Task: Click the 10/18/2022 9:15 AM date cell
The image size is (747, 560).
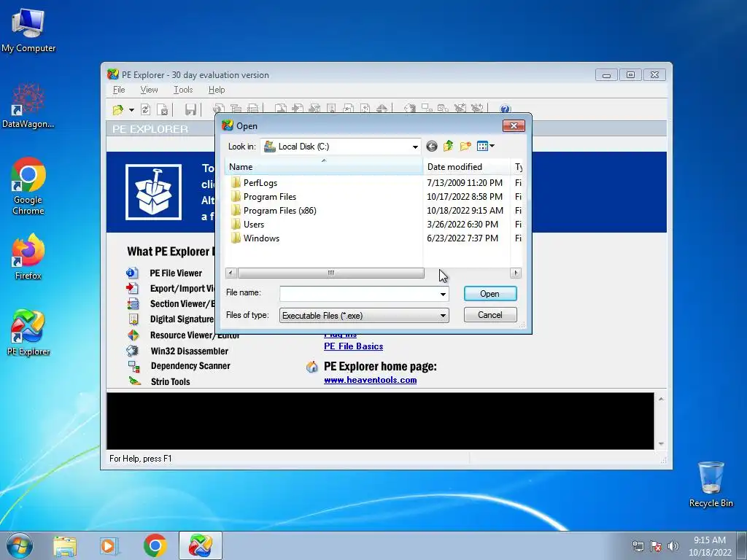Action: (x=465, y=211)
